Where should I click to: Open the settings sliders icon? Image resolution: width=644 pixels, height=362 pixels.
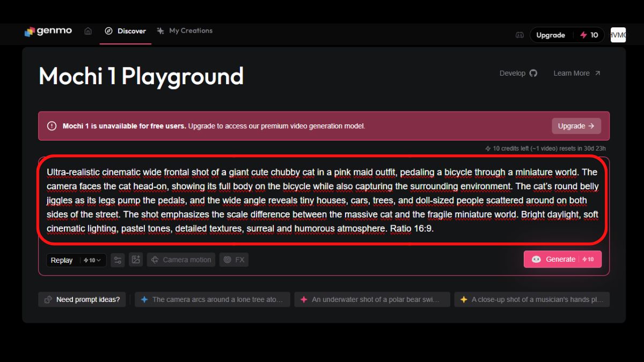(118, 260)
